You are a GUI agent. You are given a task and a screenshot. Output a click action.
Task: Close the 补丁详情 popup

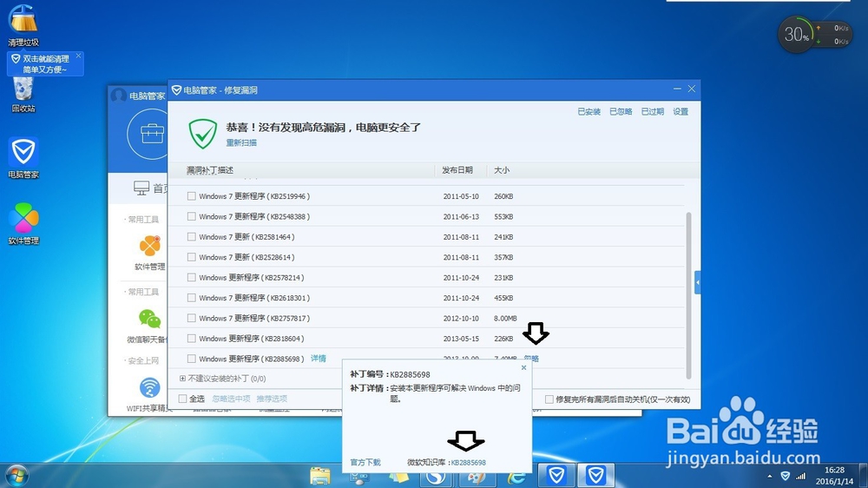point(523,368)
